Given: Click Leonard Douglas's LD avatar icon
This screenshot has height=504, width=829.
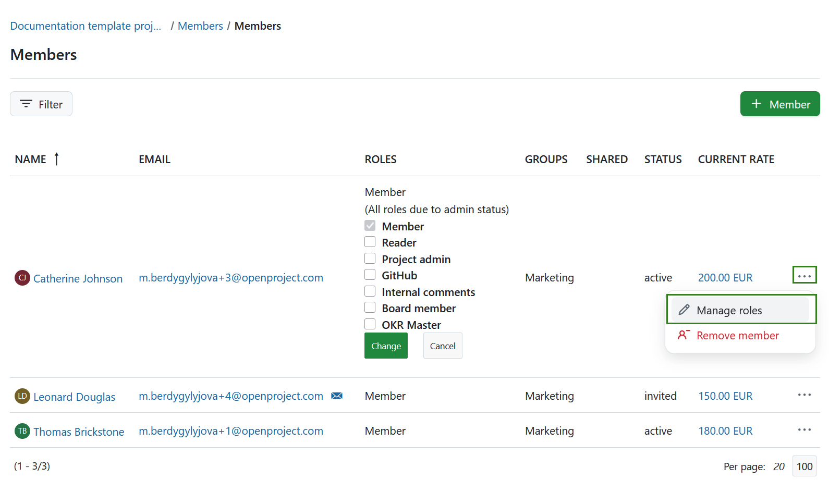Looking at the screenshot, I should click(x=22, y=396).
